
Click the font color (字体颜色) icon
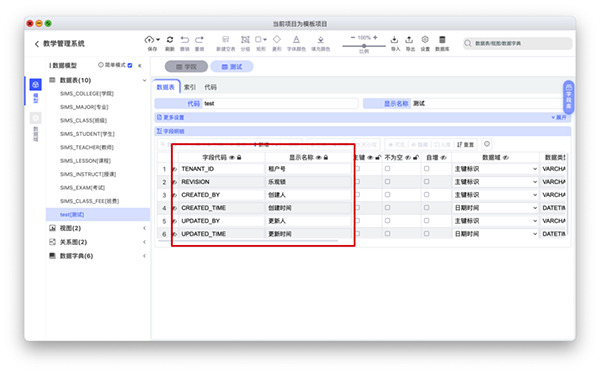(296, 39)
